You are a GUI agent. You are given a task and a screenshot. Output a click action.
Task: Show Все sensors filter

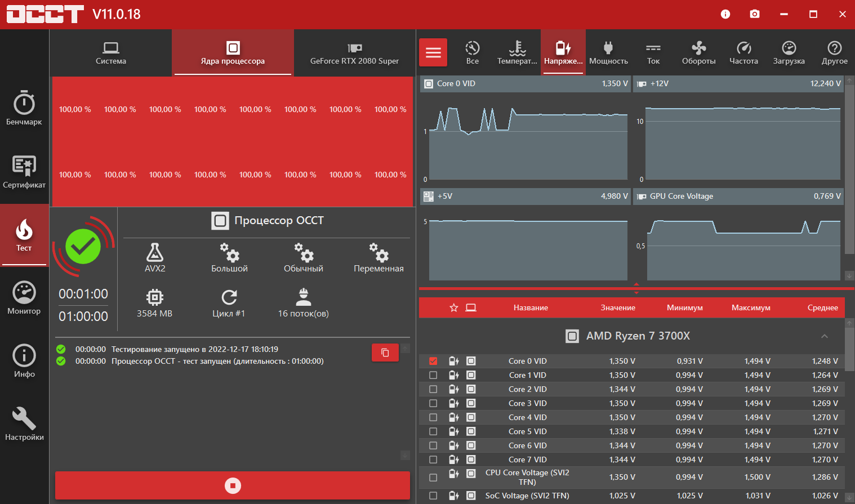473,52
